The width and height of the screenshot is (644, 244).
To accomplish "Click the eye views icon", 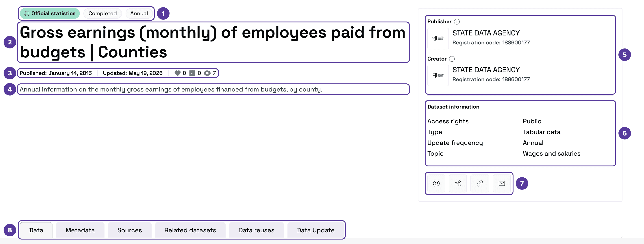I will click(x=207, y=73).
